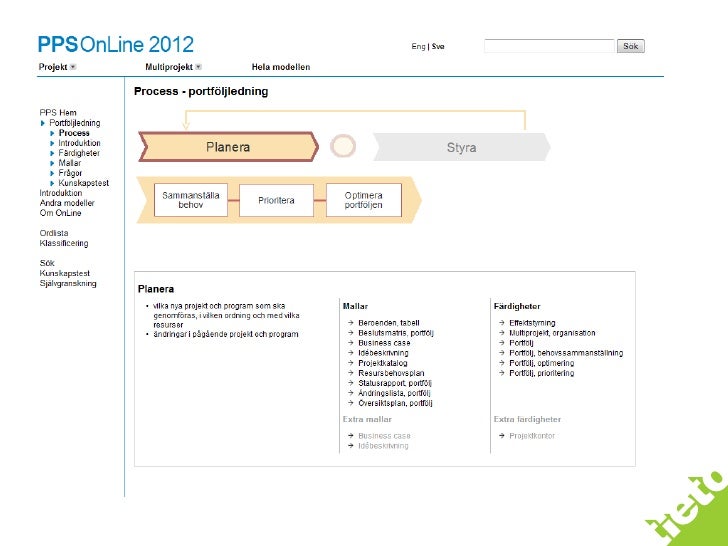Open Resursbehovsplan template

pos(391,373)
